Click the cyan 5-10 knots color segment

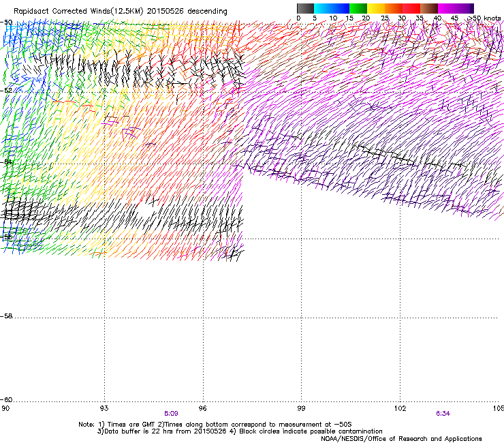tap(323, 8)
